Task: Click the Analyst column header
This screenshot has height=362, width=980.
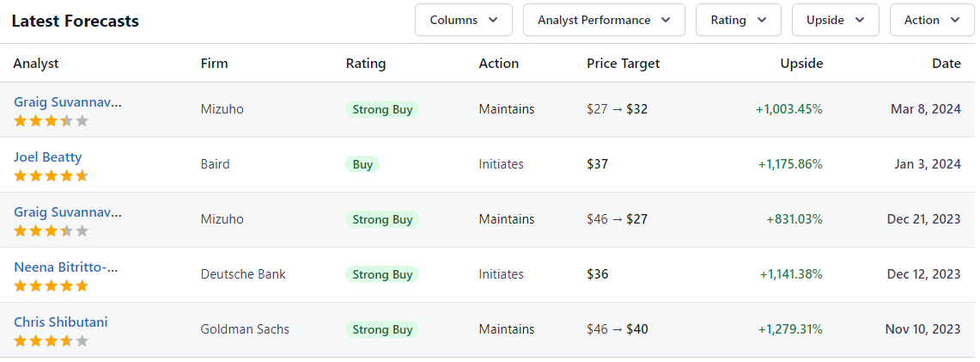Action: (36, 63)
